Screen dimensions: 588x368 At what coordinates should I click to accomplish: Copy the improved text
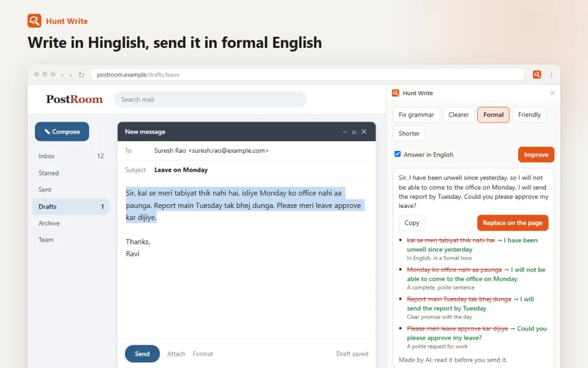[x=412, y=223]
